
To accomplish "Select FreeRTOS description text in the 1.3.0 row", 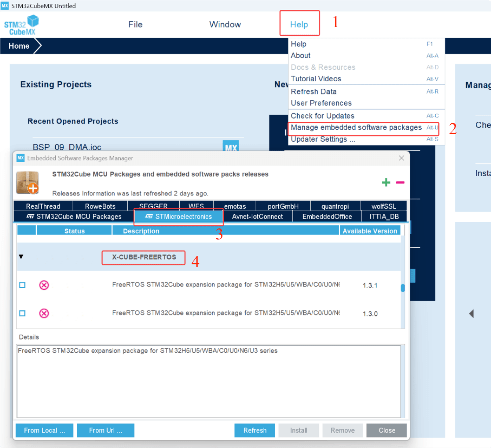I will pos(226,313).
